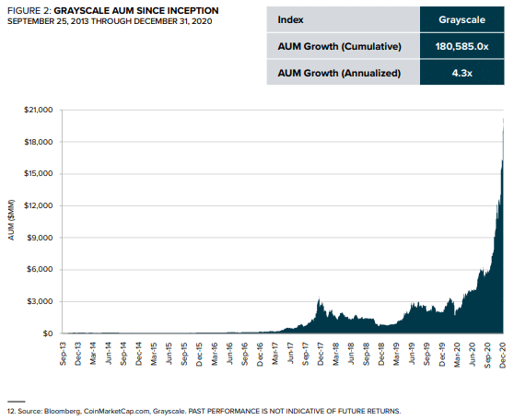
Task: Click the 'Sep-14' x-axis label
Action: click(x=123, y=354)
